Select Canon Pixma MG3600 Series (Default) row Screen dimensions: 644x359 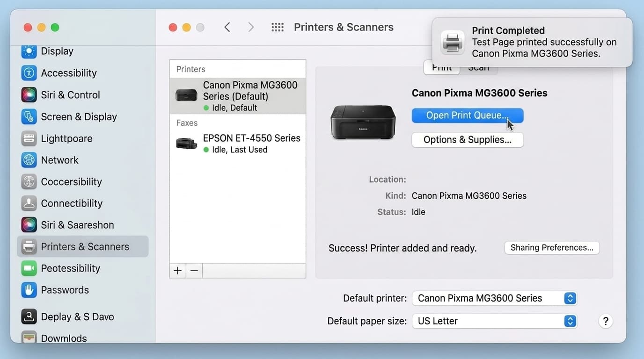coord(238,96)
